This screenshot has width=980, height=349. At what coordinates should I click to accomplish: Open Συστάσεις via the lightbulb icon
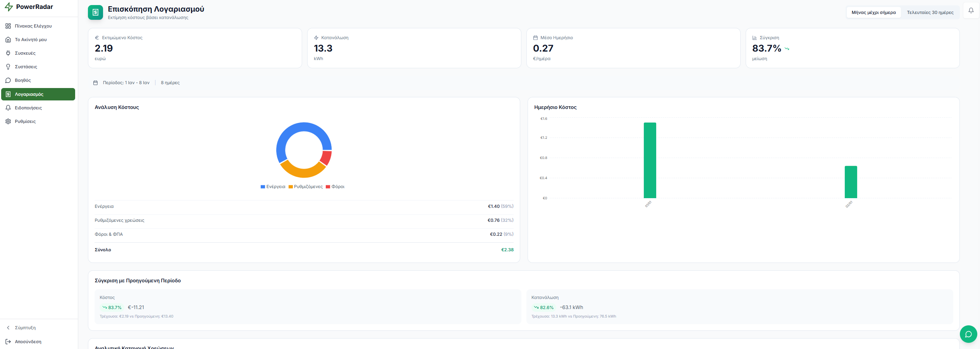point(8,66)
